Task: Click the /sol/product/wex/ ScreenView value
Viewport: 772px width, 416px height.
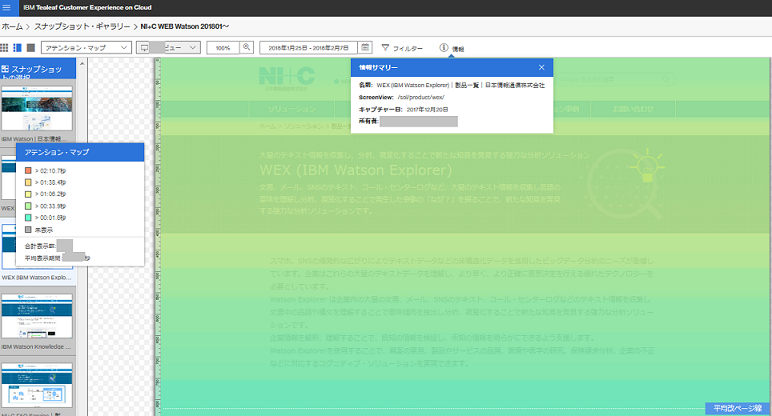Action: (421, 97)
